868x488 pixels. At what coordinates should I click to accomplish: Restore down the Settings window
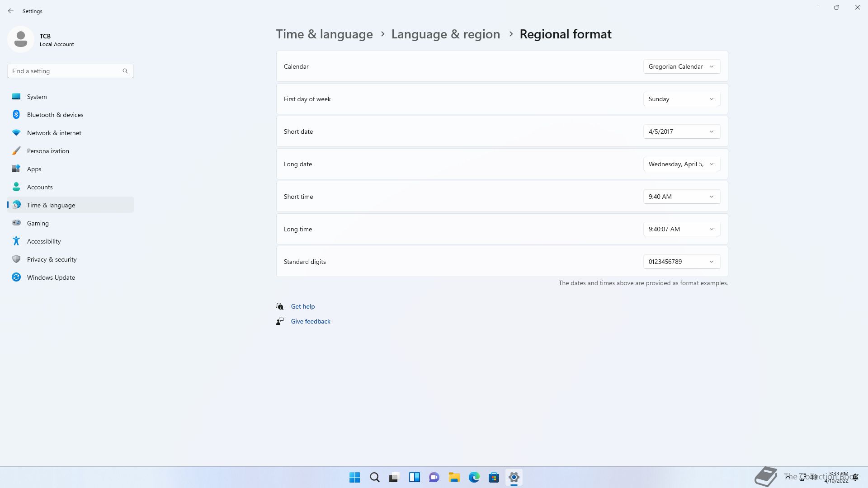point(837,7)
